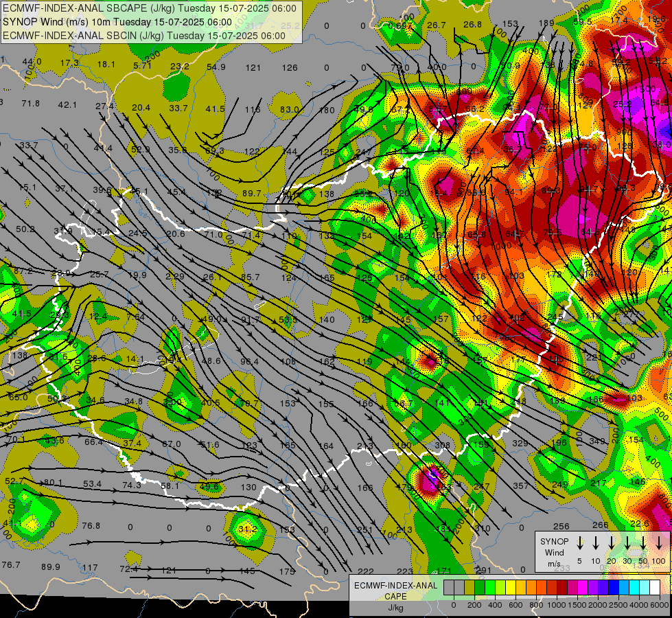Click the map value 357
Viewport: 672px width, 618px height.
point(521,485)
